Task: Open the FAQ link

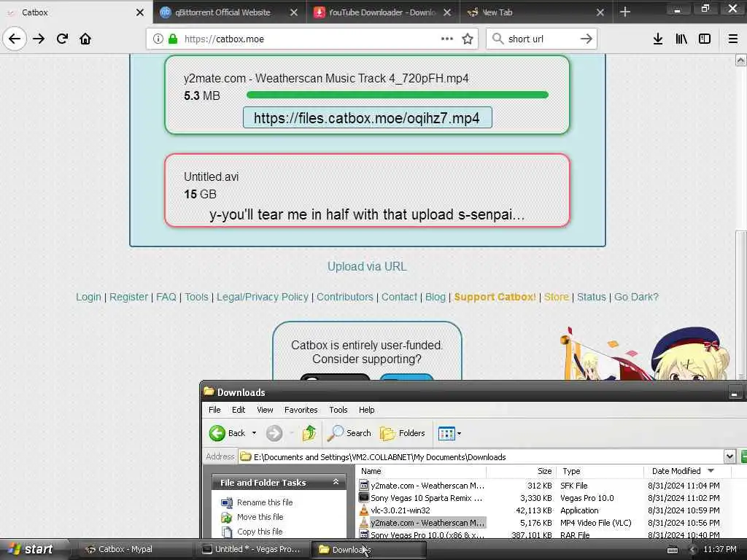Action: coord(166,297)
